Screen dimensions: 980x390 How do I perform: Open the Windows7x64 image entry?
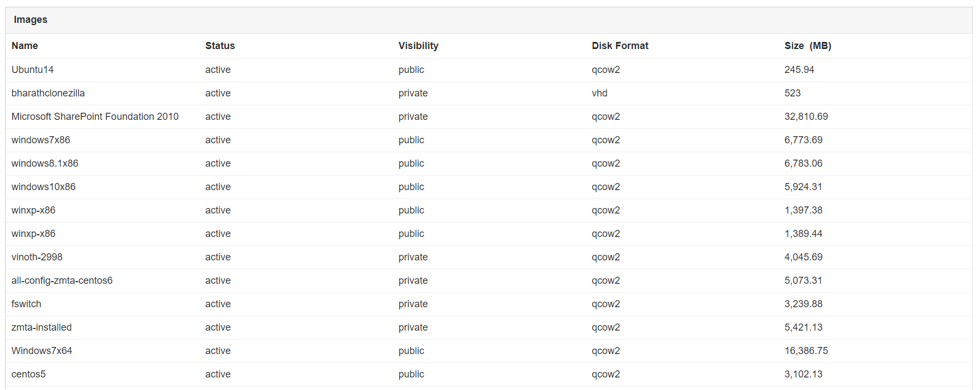42,351
